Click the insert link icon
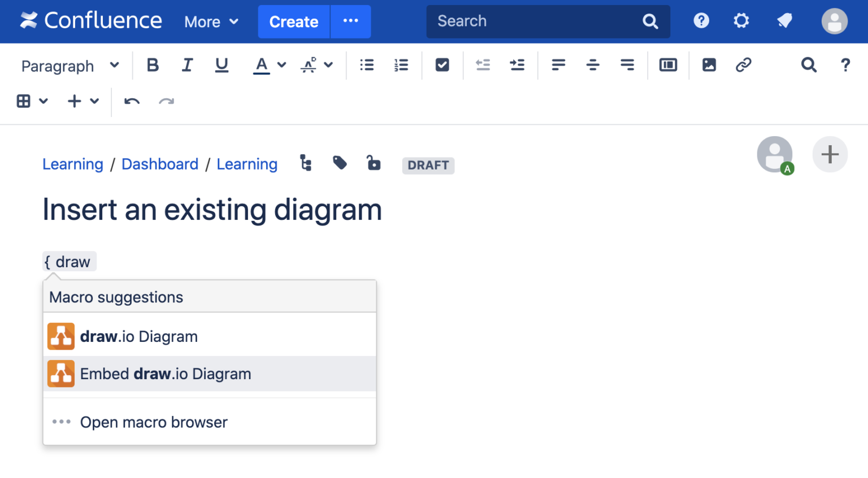Screen dimensions: 868x478 tap(743, 65)
